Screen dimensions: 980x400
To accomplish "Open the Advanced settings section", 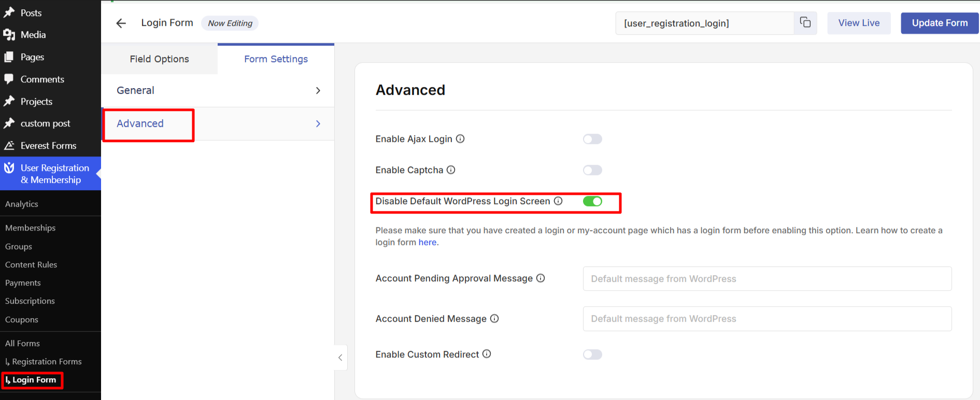I will [x=218, y=124].
